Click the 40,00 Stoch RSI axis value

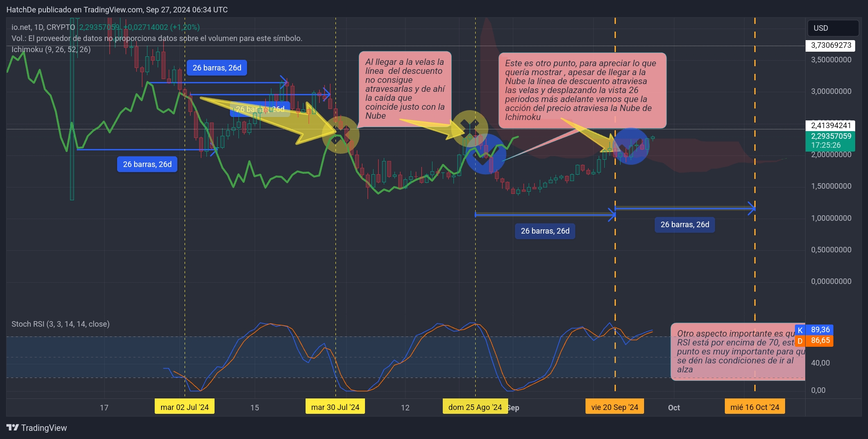821,363
